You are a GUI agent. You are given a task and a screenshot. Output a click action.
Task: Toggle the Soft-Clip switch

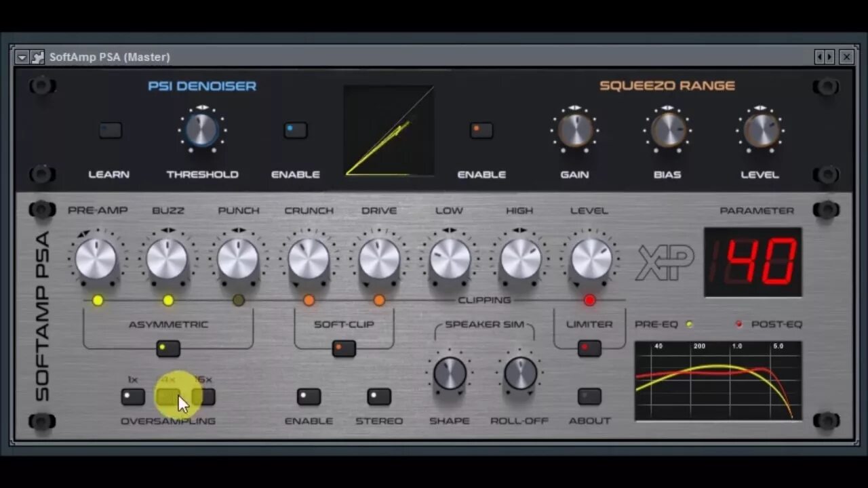click(x=344, y=349)
